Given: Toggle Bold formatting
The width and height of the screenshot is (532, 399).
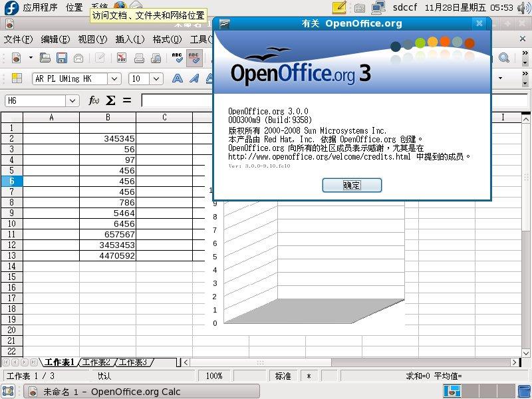Looking at the screenshot, I should click(x=177, y=78).
